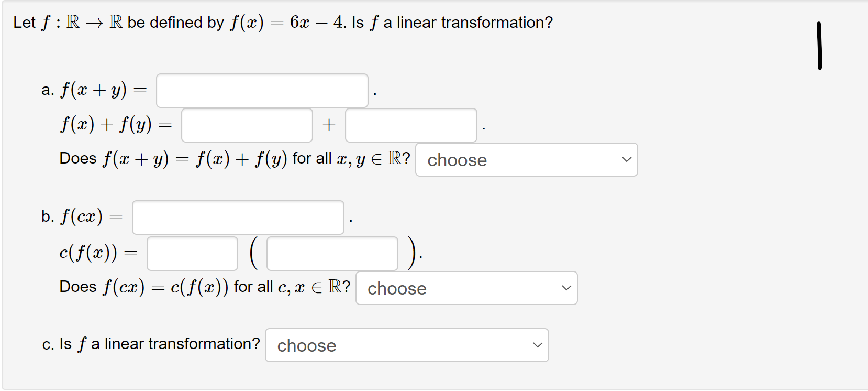Viewport: 868px width, 391px height.
Task: Select the 'choose' text in part a dropdown
Action: coord(456,160)
